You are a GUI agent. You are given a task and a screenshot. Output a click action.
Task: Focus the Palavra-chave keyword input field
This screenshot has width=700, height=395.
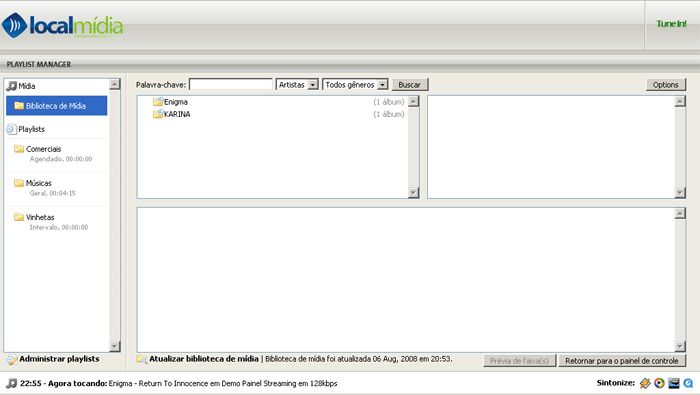pos(231,84)
